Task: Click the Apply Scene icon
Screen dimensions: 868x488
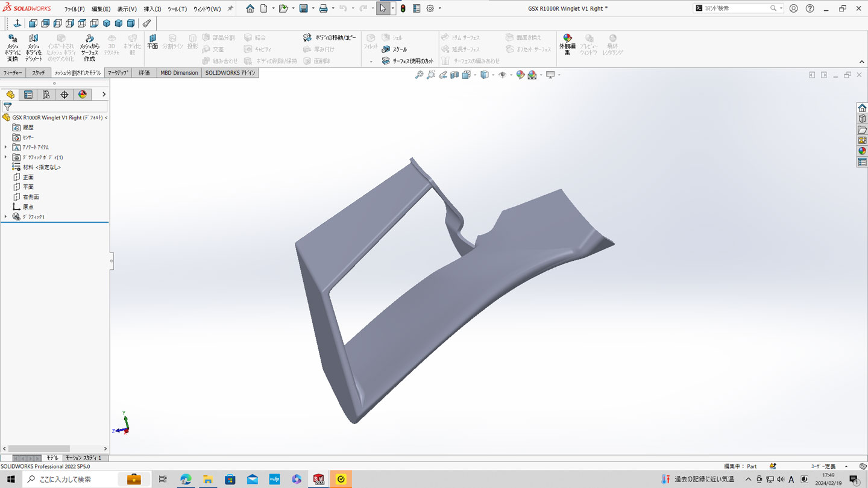Action: pos(532,75)
